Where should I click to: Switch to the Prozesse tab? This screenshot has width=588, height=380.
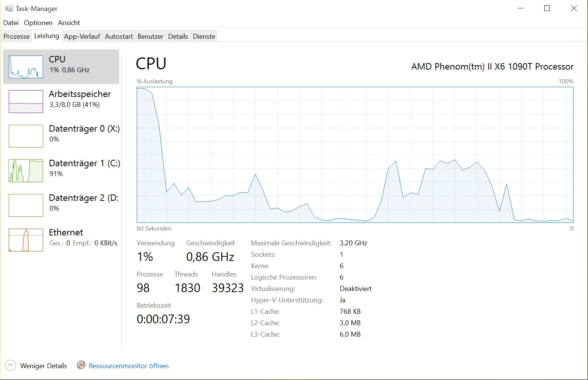17,37
